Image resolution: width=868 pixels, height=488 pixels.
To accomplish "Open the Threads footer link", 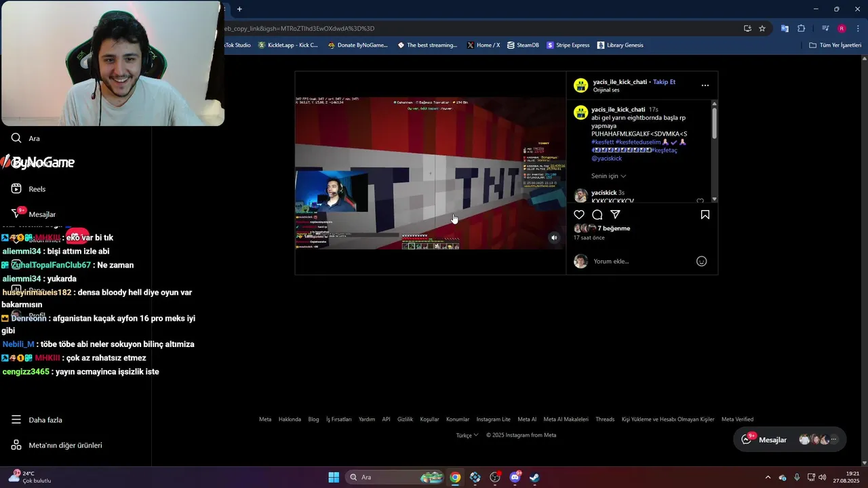I will point(605,420).
